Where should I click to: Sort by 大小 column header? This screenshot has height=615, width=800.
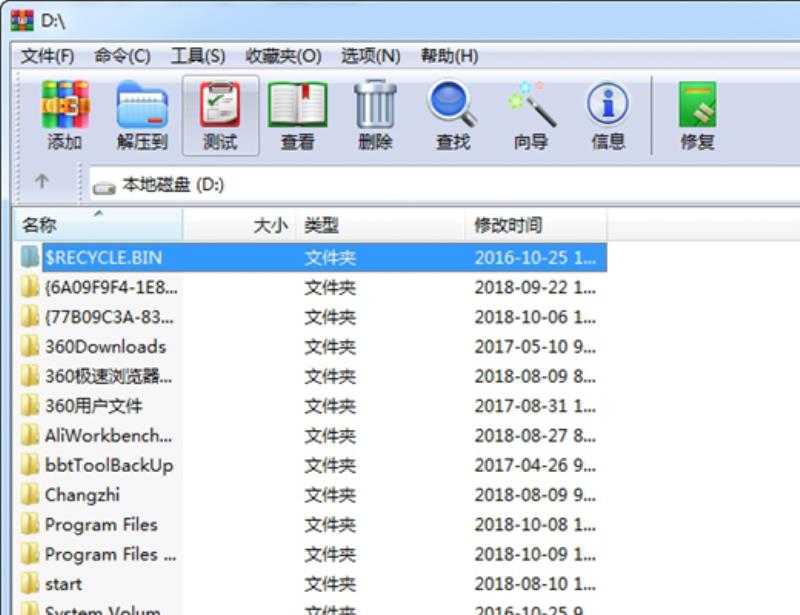coord(239,225)
